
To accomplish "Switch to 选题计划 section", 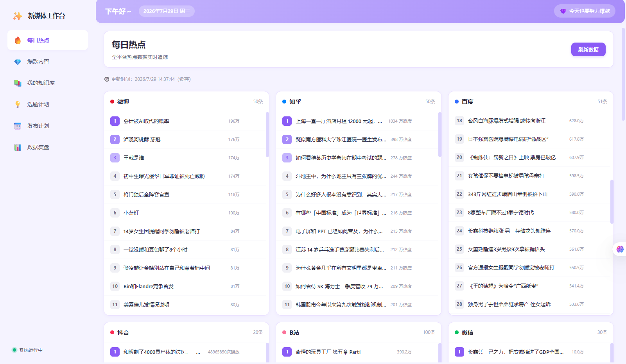I will 48,105.
